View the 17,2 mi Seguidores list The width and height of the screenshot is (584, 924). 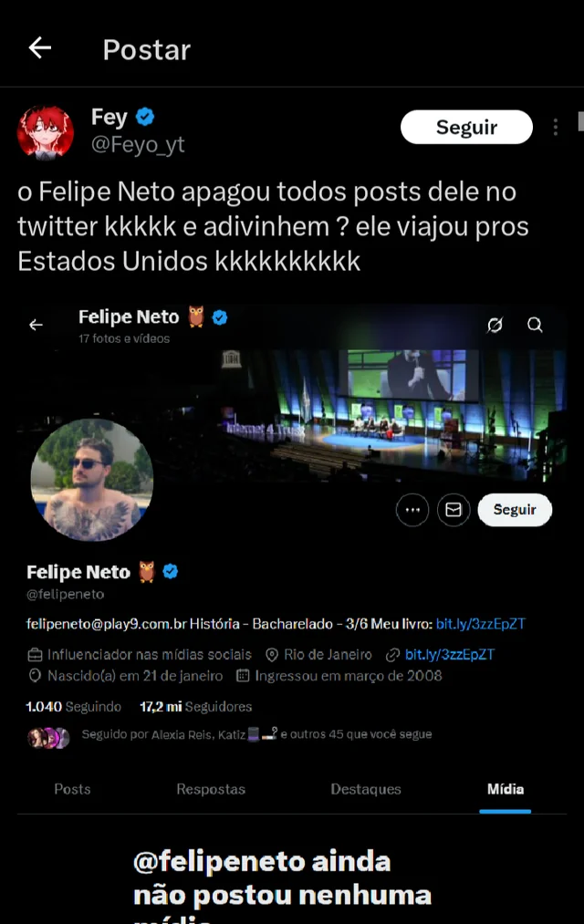(195, 707)
